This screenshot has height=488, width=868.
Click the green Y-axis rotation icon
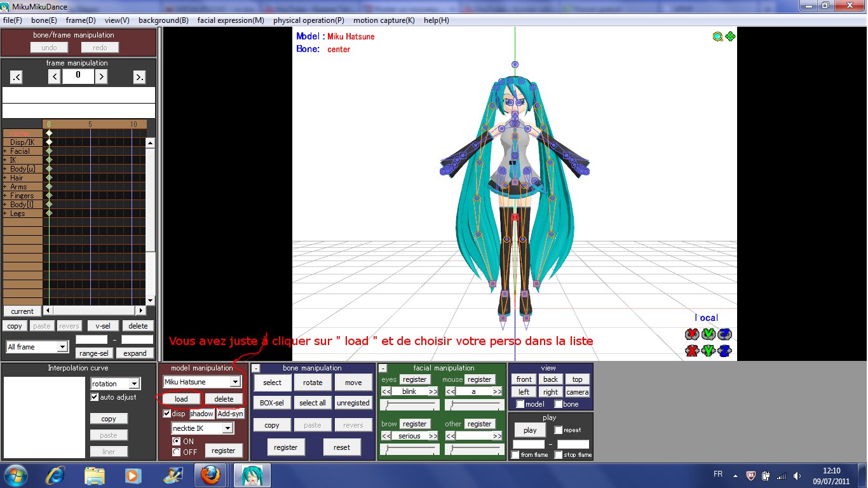pos(709,334)
